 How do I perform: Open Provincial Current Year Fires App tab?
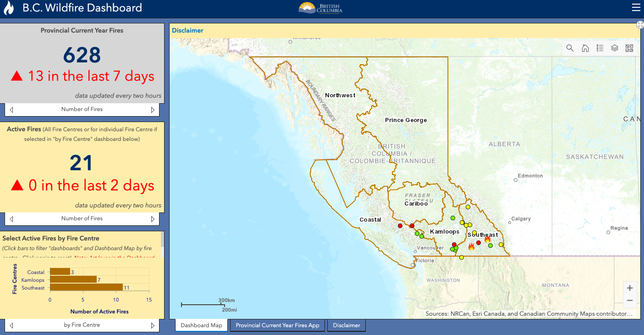278,325
